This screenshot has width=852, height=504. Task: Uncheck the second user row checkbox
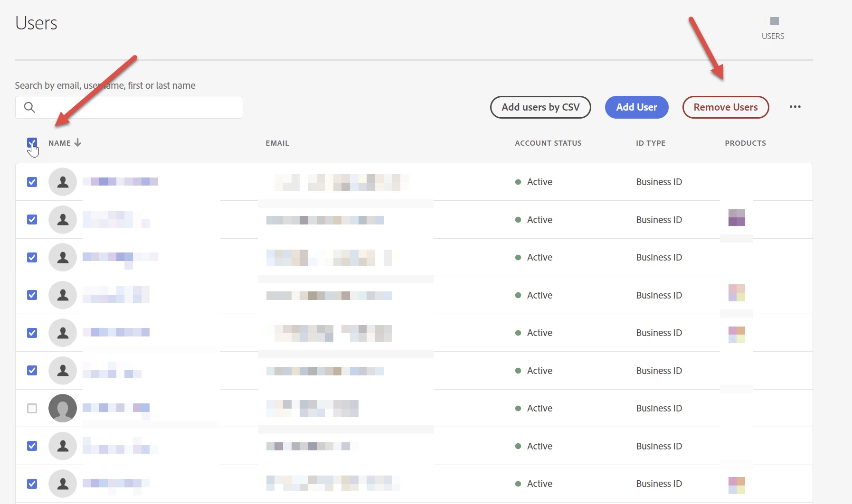coord(32,219)
